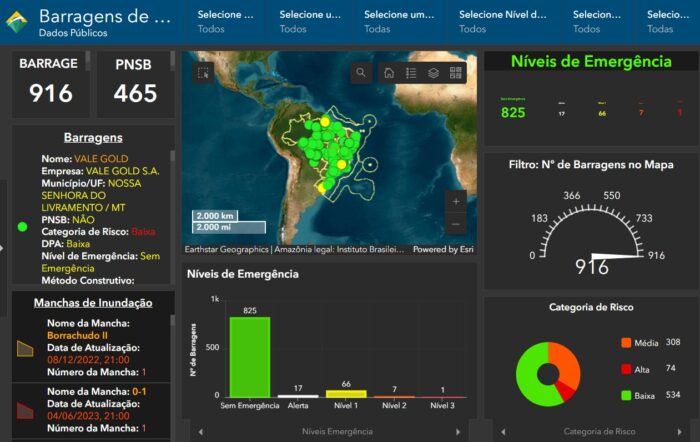Screen dimensions: 700x442
Task: Click the map search magnifier icon
Action: 361,73
